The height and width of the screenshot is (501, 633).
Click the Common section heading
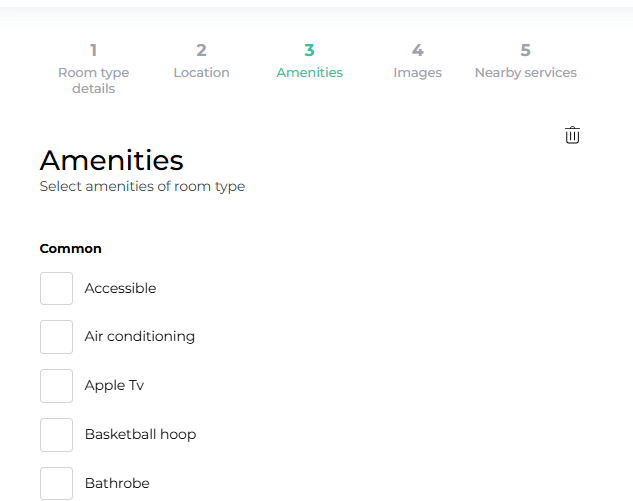(70, 249)
